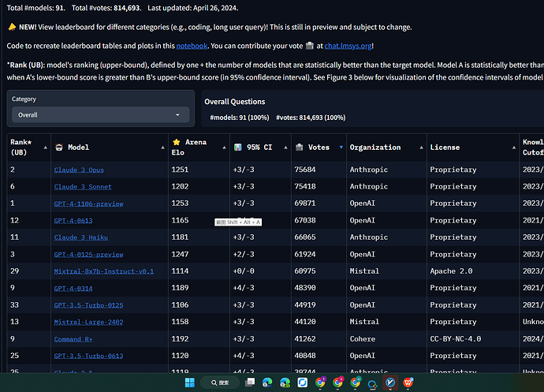The image size is (544, 392).
Task: Select Arena Elo value 1251 for Claude 3 Opus
Action: click(180, 170)
